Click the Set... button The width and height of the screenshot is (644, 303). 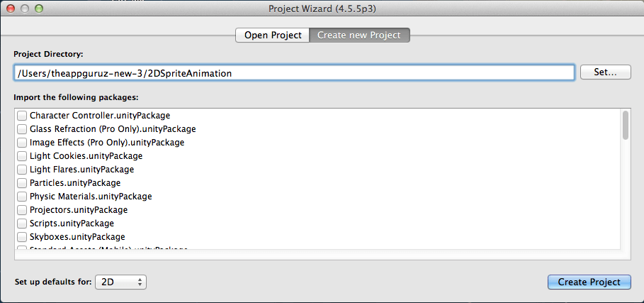(606, 72)
